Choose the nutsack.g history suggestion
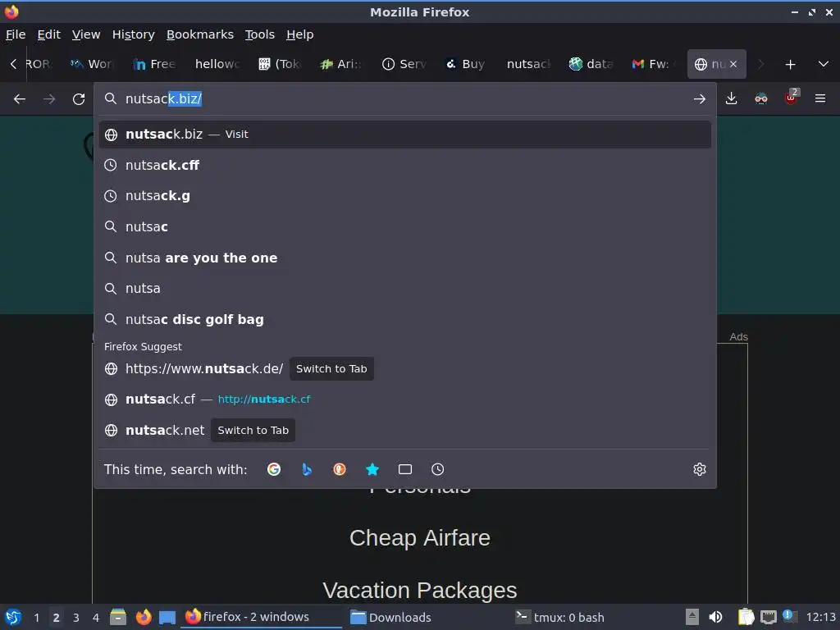The width and height of the screenshot is (840, 630). point(405,196)
